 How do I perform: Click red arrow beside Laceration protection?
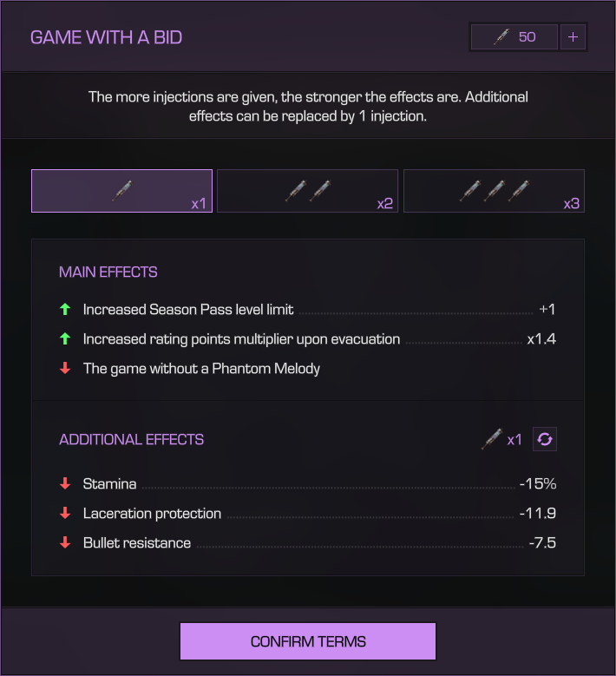(65, 514)
